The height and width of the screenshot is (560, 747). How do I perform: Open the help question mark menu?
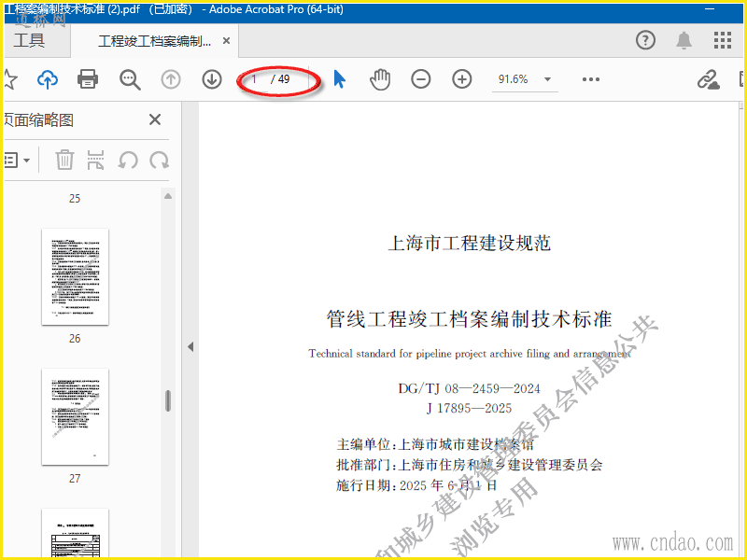click(x=645, y=40)
